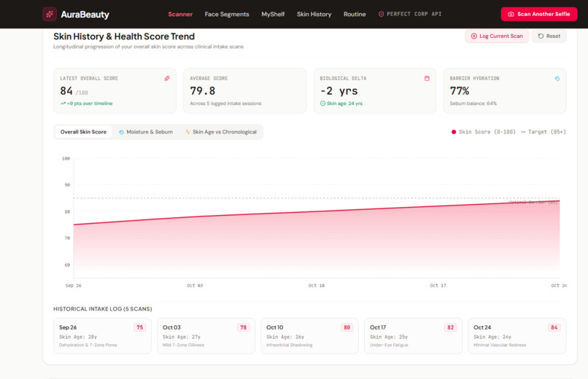Image resolution: width=588 pixels, height=379 pixels.
Task: Open the Scanner nav item
Action: pyautogui.click(x=180, y=15)
